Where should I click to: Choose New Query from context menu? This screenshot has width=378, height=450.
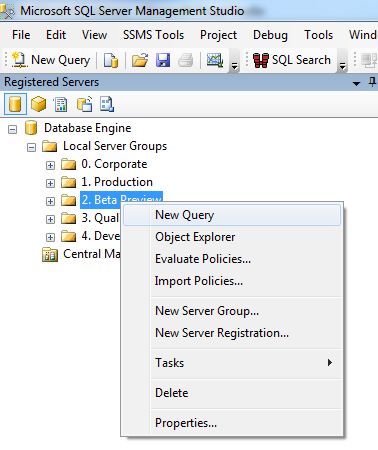232,215
